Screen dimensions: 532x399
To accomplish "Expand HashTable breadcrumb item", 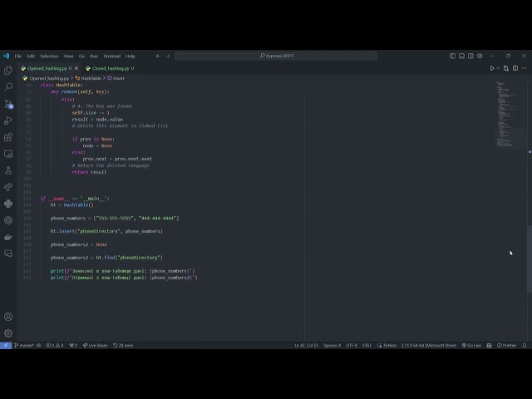I will click(x=91, y=78).
